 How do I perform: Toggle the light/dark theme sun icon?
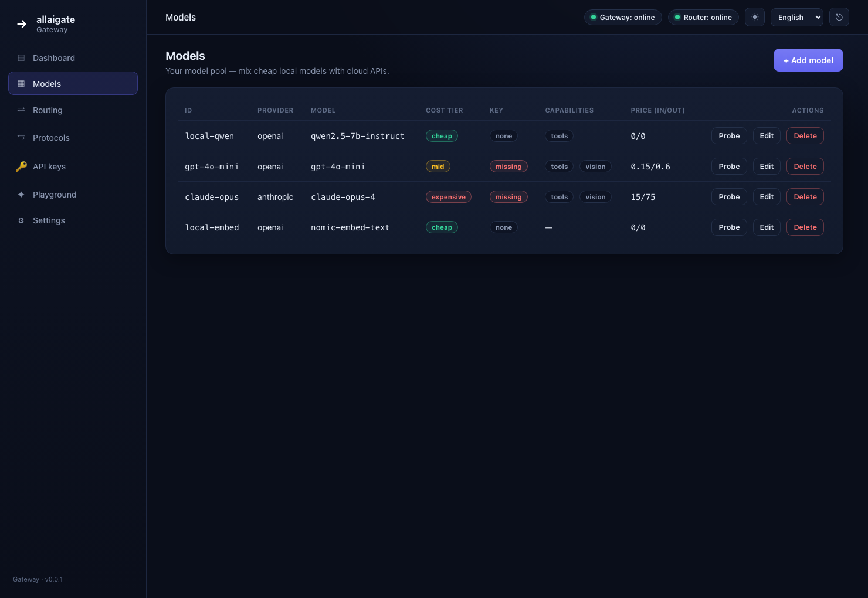(755, 17)
